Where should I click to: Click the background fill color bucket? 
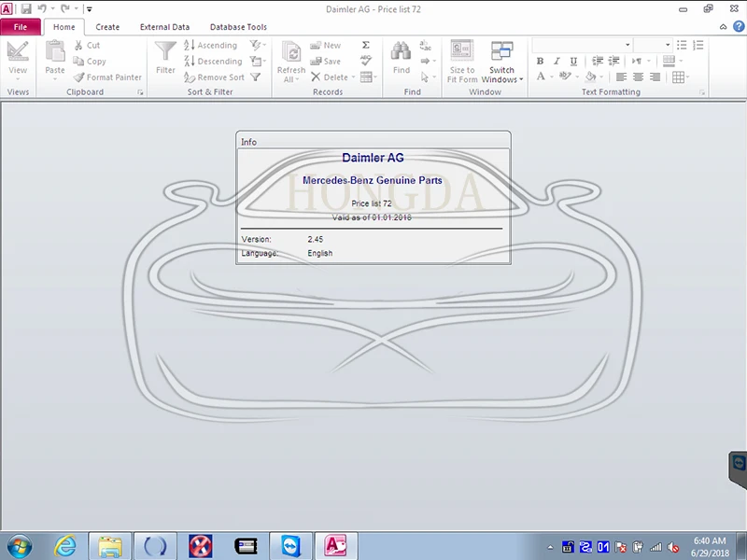(x=591, y=77)
